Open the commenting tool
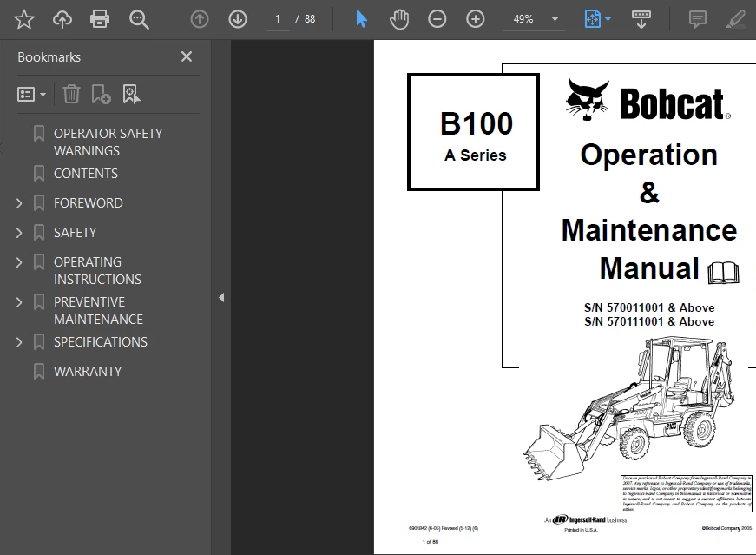Viewport: 756px width, 555px height. (x=697, y=18)
